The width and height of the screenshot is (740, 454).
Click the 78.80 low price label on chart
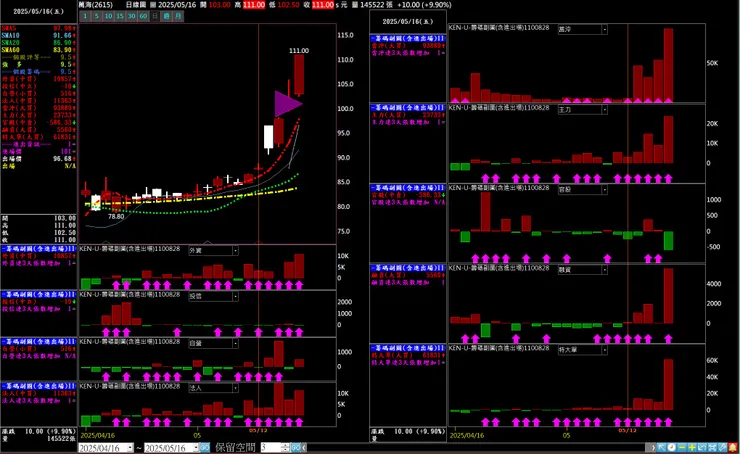click(116, 217)
